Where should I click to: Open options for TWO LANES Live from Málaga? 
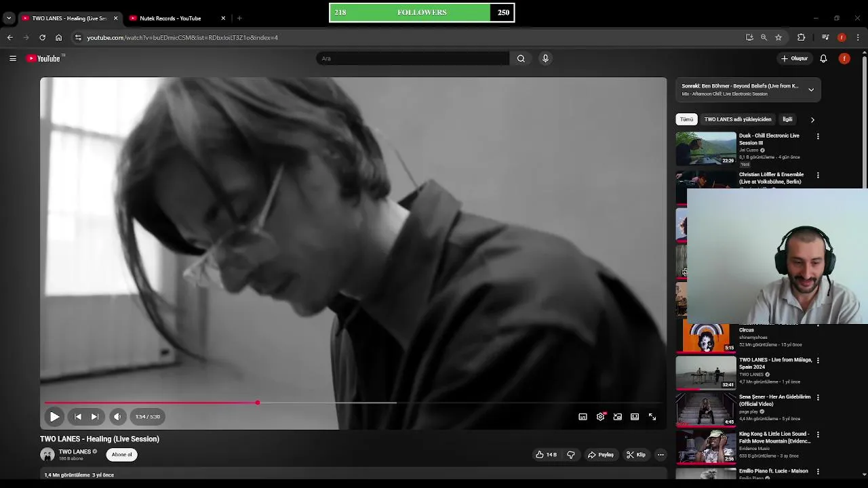[818, 361]
